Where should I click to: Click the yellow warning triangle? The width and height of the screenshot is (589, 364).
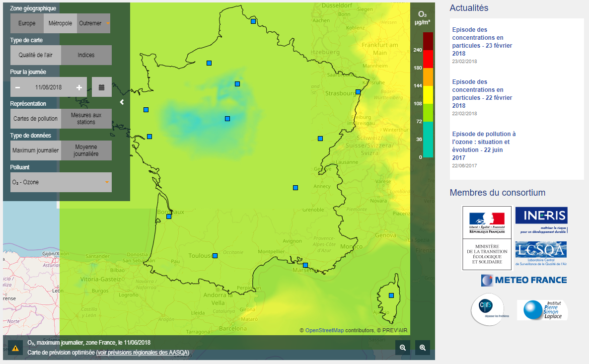click(16, 348)
